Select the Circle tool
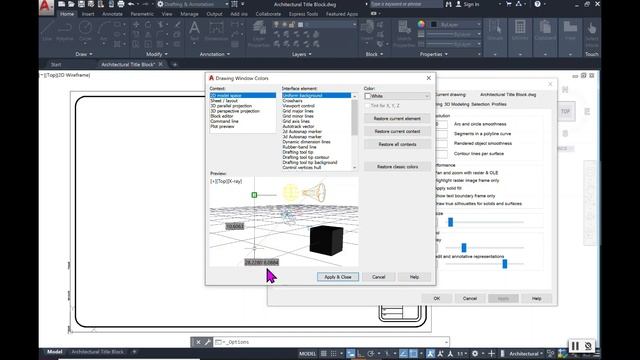The height and width of the screenshot is (360, 640). point(85,32)
